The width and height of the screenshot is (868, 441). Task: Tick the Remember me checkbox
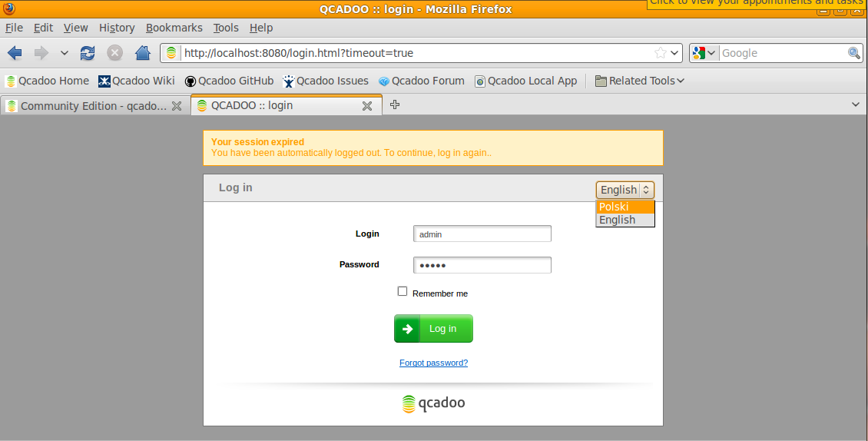point(403,291)
